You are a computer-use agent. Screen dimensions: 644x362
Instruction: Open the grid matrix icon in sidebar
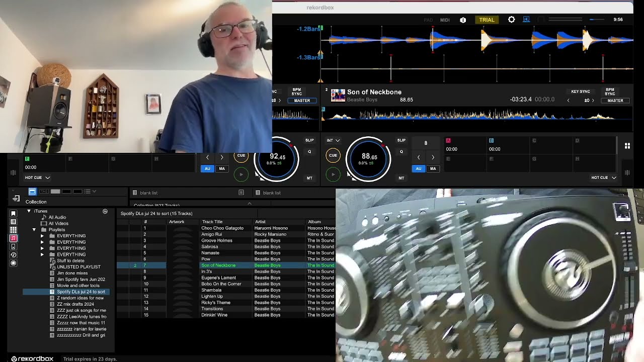14,230
